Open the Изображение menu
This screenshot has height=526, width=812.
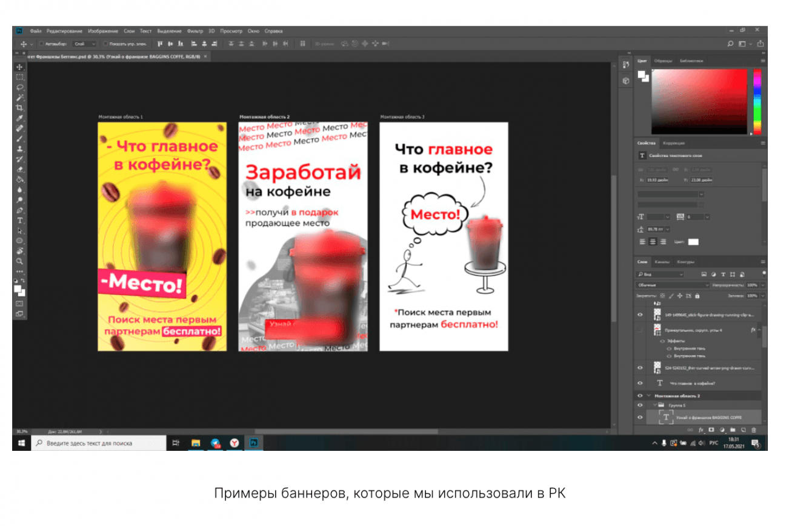tap(103, 31)
